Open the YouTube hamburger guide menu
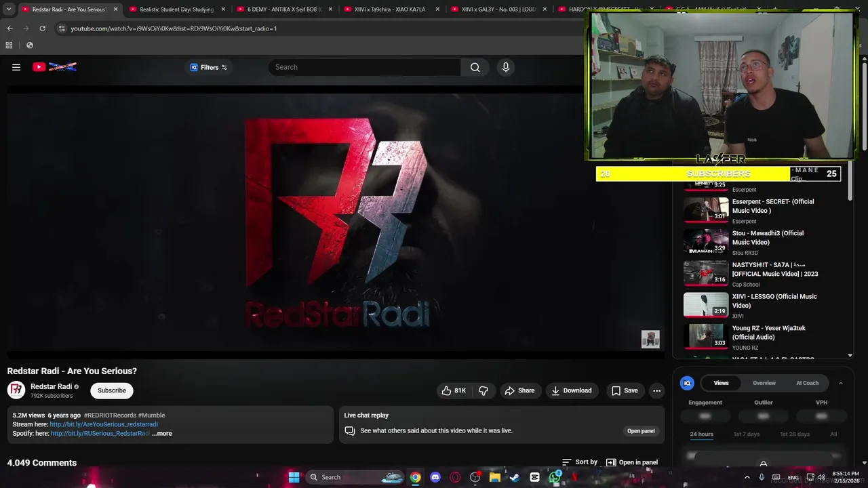This screenshot has width=868, height=488. 16,67
